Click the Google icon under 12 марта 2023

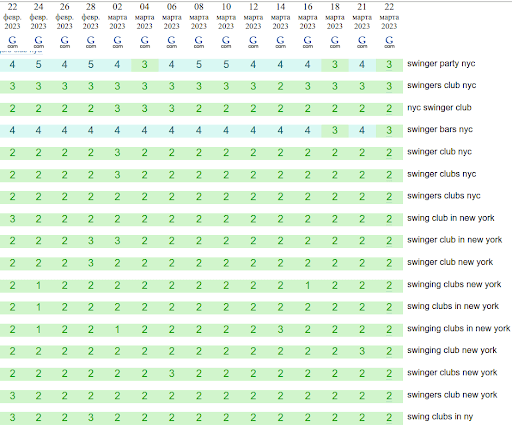[253, 42]
